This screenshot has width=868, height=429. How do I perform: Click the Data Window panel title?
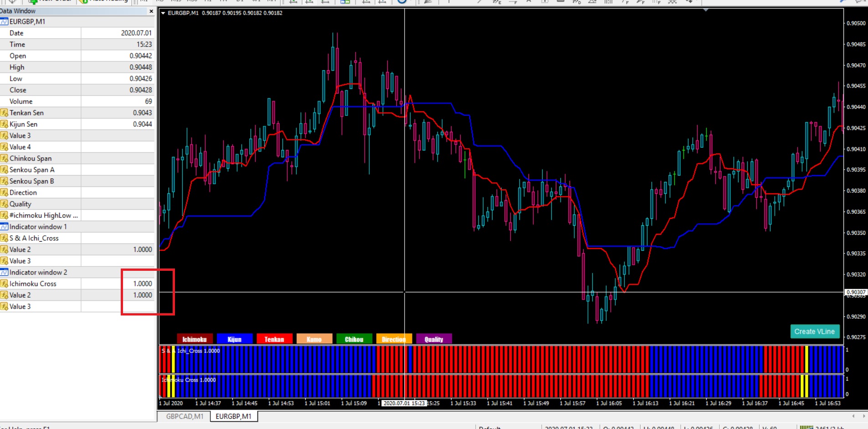click(18, 11)
